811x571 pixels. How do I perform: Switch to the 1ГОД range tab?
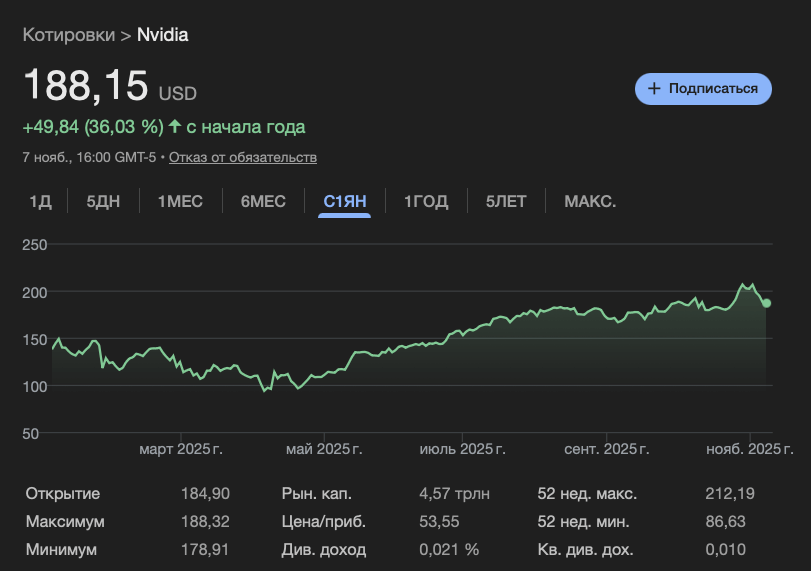point(426,201)
